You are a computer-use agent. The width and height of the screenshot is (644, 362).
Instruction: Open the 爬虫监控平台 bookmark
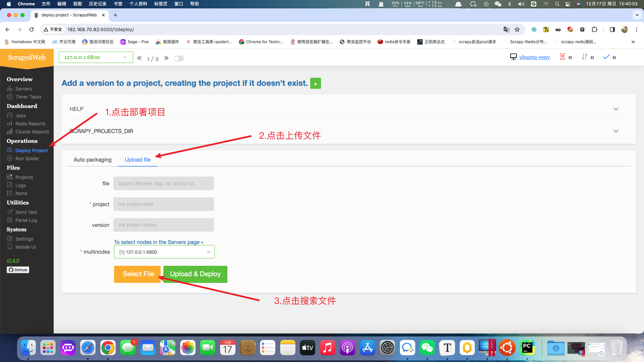[355, 42]
